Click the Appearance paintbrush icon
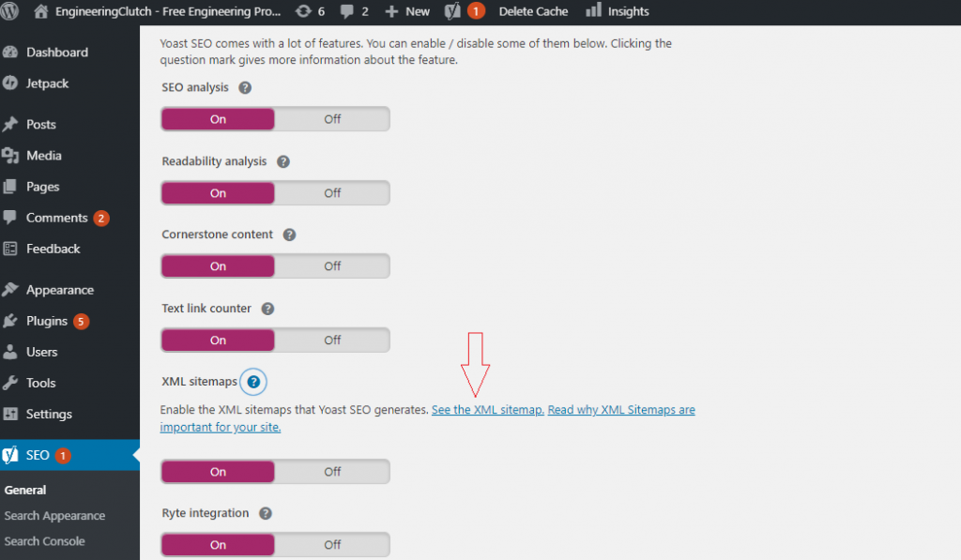This screenshot has width=961, height=560. [9, 290]
